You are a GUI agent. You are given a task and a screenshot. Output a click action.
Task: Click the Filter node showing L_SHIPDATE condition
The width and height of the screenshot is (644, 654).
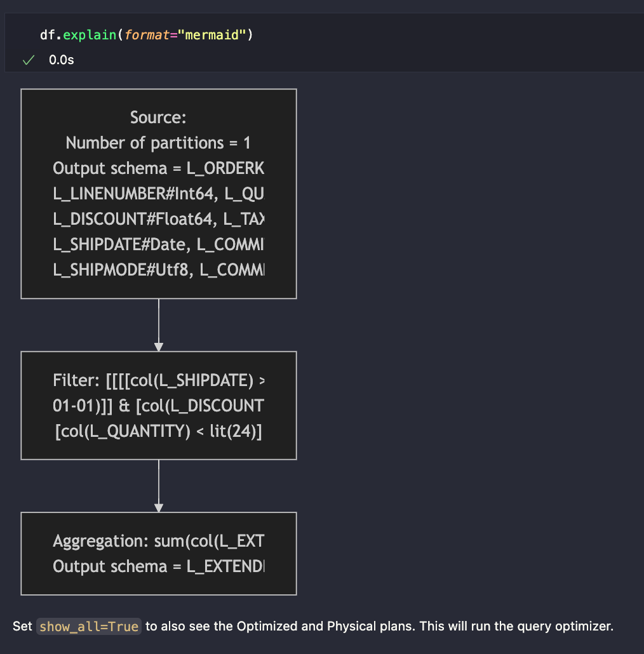pyautogui.click(x=158, y=405)
